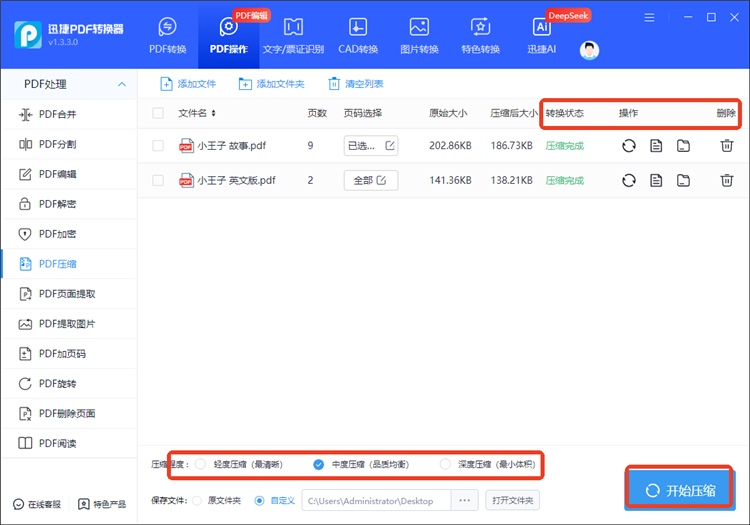Select PDF提取图片 in the sidebar
750x525 pixels.
[69, 324]
